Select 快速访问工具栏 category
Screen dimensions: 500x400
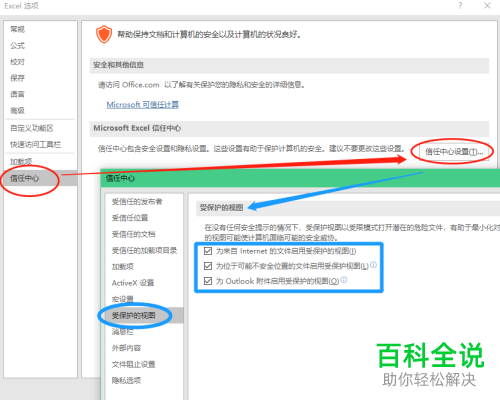click(35, 145)
